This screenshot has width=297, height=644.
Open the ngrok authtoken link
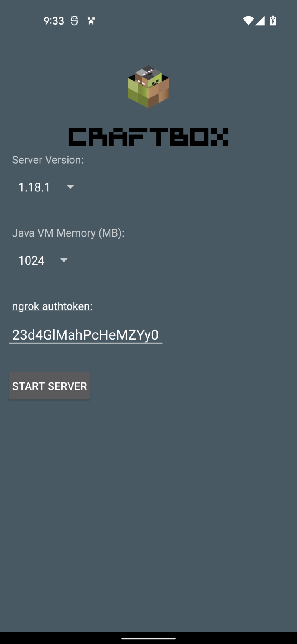tap(52, 306)
